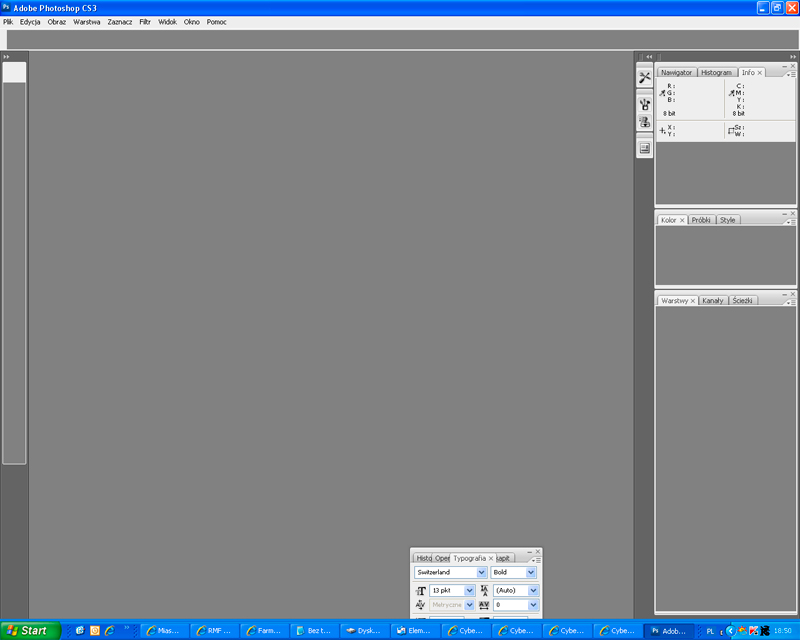Image resolution: width=800 pixels, height=640 pixels.
Task: Click the 13 pkt font size field
Action: (446, 591)
